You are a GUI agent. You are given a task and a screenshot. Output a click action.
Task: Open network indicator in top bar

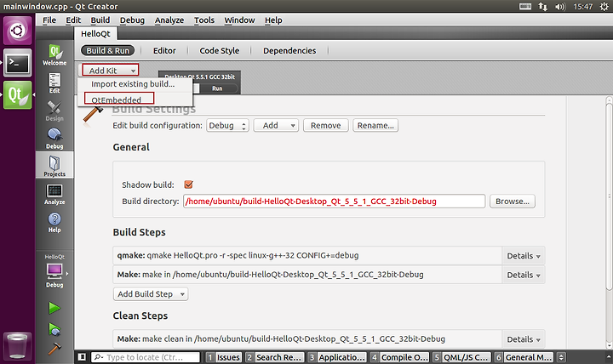click(542, 7)
